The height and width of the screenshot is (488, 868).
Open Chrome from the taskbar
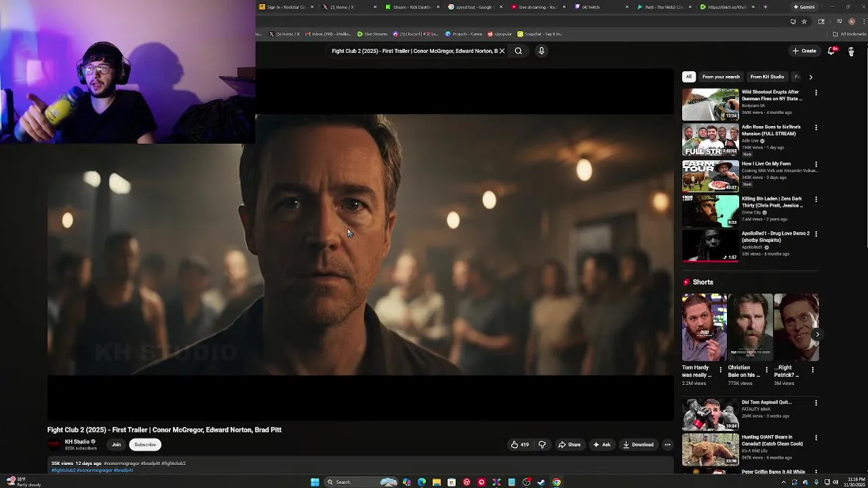(x=557, y=482)
